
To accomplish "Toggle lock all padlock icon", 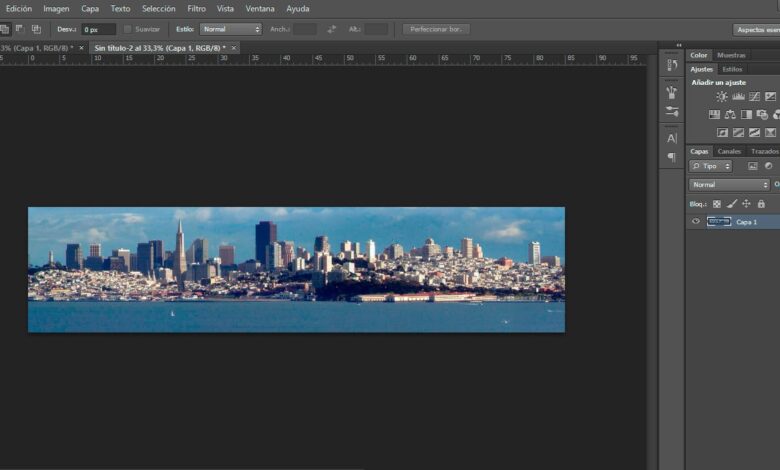I will [x=761, y=204].
